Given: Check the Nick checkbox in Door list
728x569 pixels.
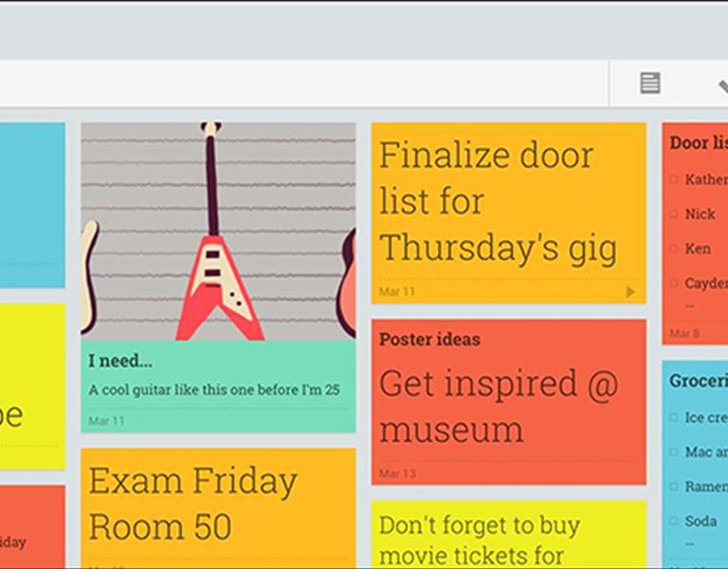Looking at the screenshot, I should (x=674, y=213).
